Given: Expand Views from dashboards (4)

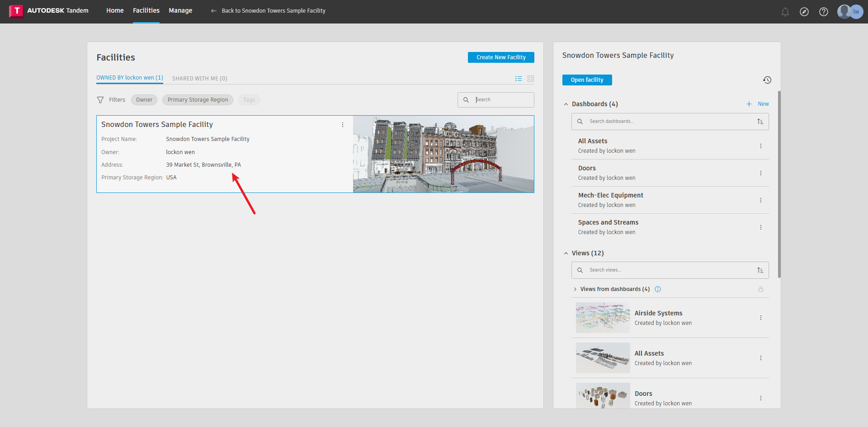Looking at the screenshot, I should pos(575,289).
